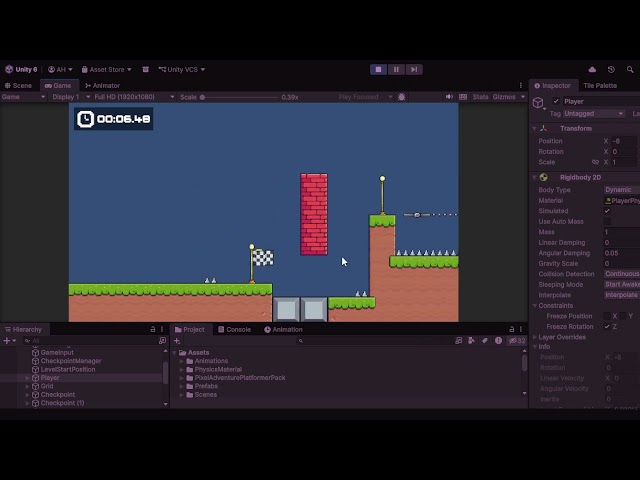
Task: Open the Collision Detection Continuous dropdown
Action: point(622,274)
